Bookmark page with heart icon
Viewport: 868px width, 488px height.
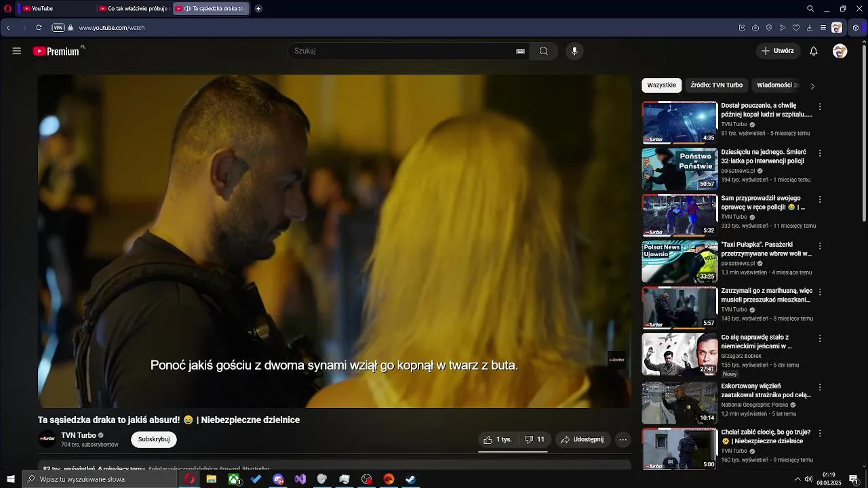click(x=796, y=28)
